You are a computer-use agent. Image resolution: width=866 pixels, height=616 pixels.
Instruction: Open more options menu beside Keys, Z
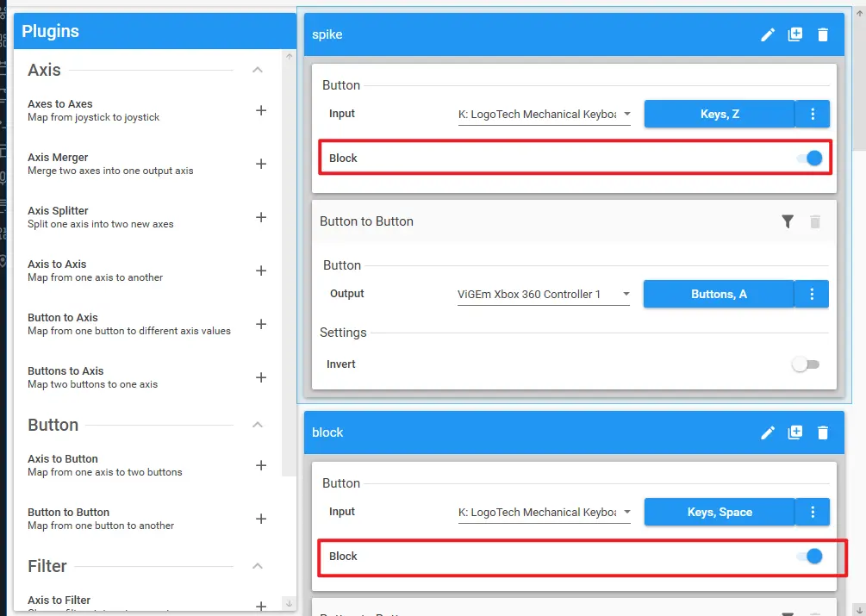click(813, 114)
